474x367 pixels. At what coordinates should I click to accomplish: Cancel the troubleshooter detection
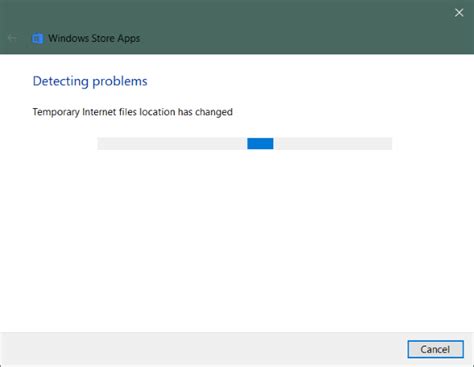click(435, 349)
